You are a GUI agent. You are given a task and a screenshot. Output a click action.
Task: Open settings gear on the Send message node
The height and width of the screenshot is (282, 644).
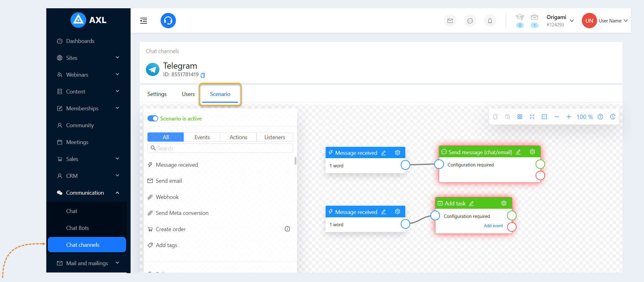[532, 152]
